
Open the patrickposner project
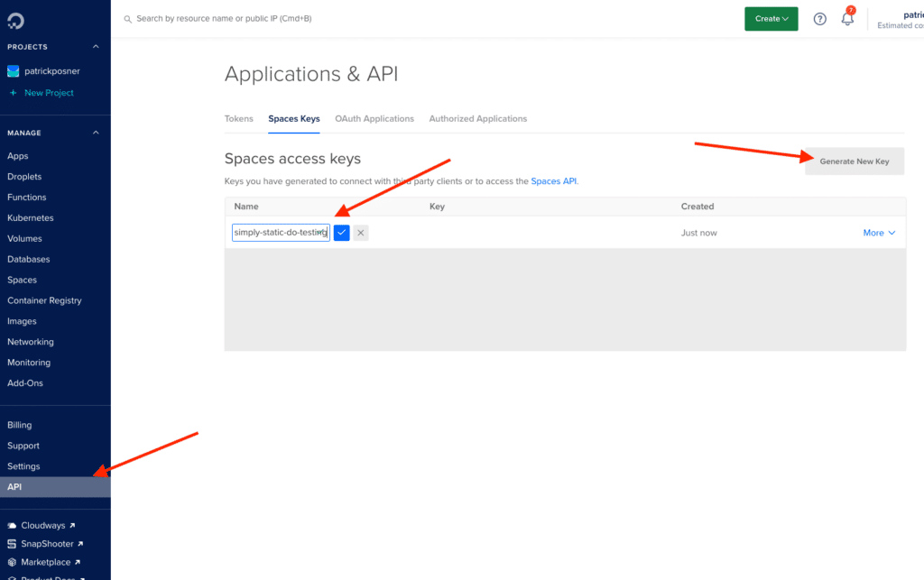point(51,71)
